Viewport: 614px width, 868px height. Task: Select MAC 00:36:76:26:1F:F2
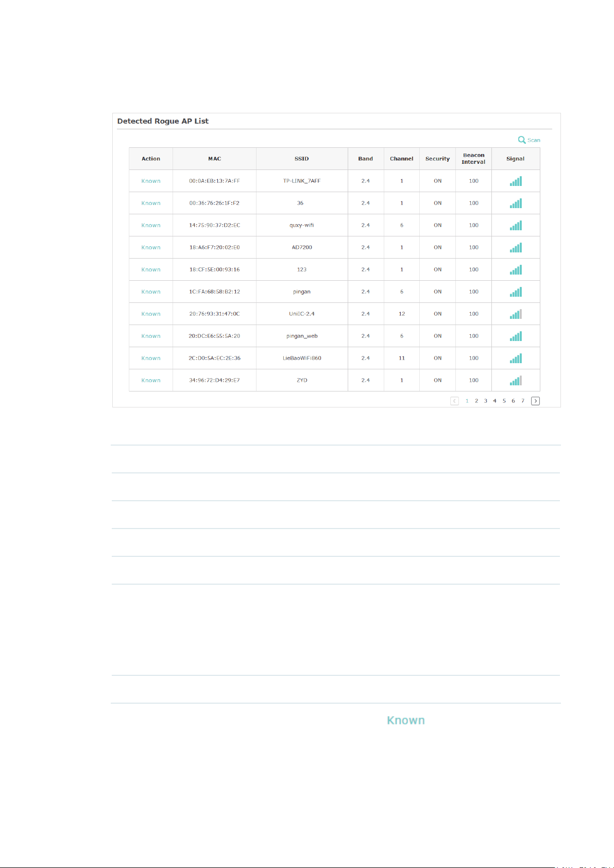214,203
